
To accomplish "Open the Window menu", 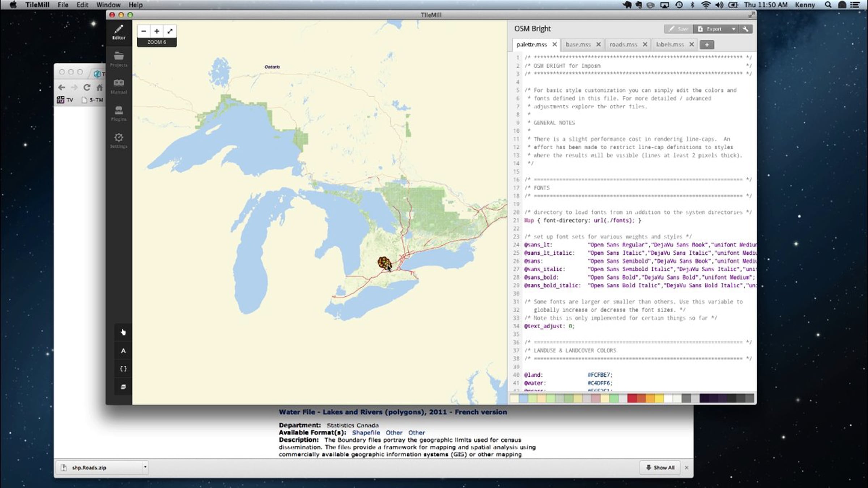I will click(108, 5).
